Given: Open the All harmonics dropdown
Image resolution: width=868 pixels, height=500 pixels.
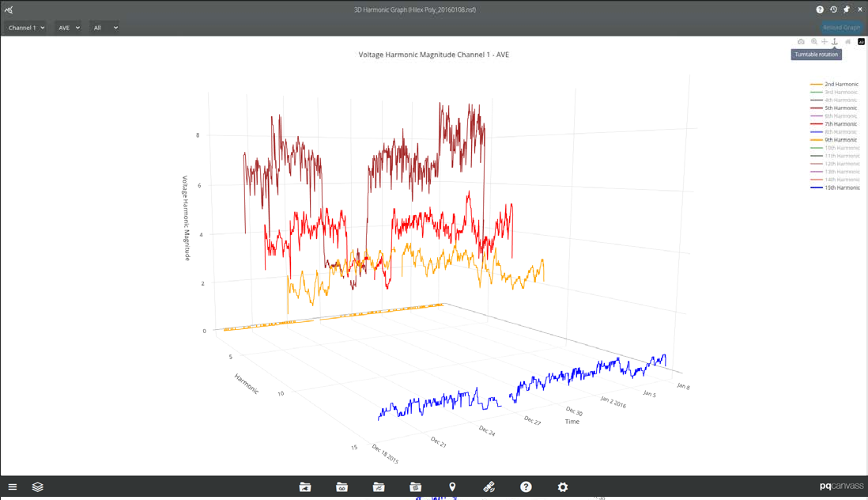Looking at the screenshot, I should tap(104, 27).
